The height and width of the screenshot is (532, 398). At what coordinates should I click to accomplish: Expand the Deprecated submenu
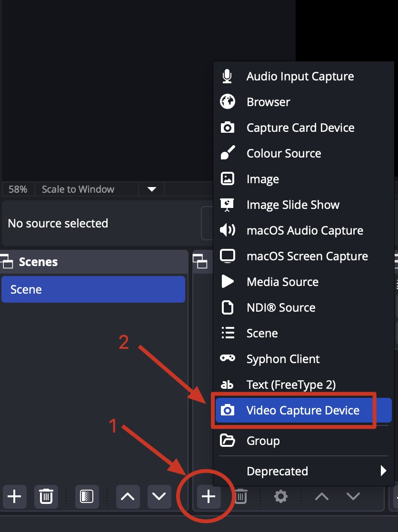click(x=305, y=471)
